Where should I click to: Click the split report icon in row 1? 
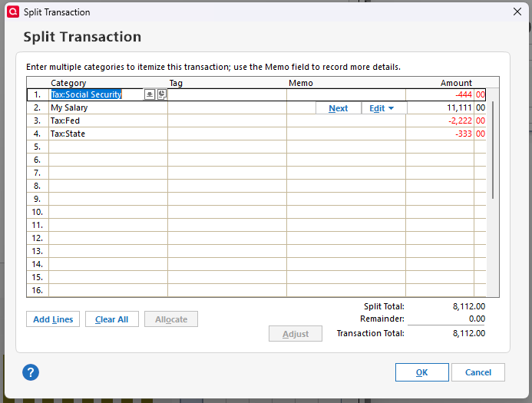(162, 94)
